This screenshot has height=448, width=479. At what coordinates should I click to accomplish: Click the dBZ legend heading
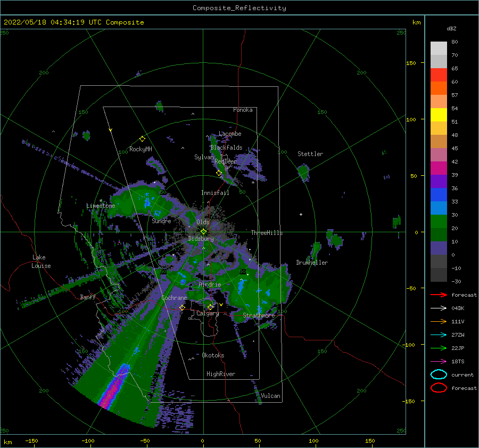(451, 28)
